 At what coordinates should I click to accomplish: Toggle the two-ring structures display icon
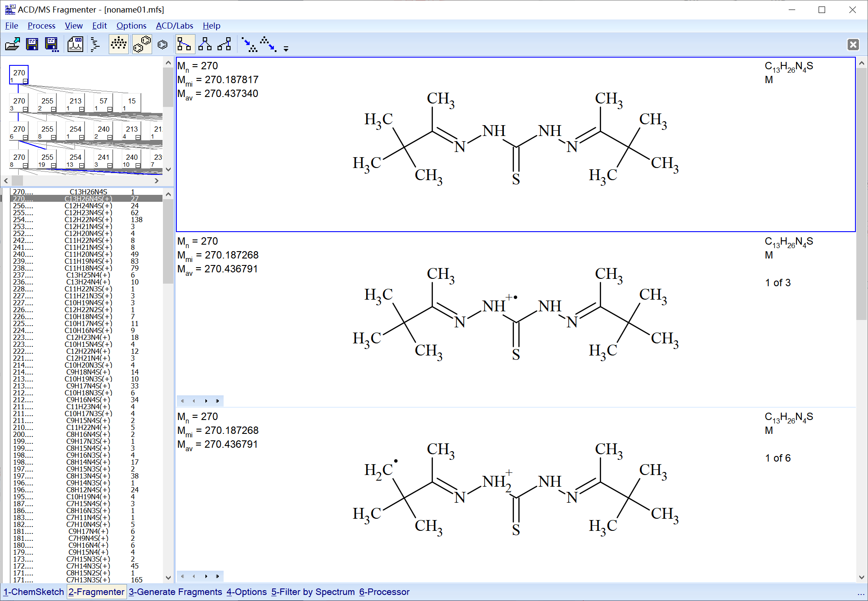coord(142,44)
